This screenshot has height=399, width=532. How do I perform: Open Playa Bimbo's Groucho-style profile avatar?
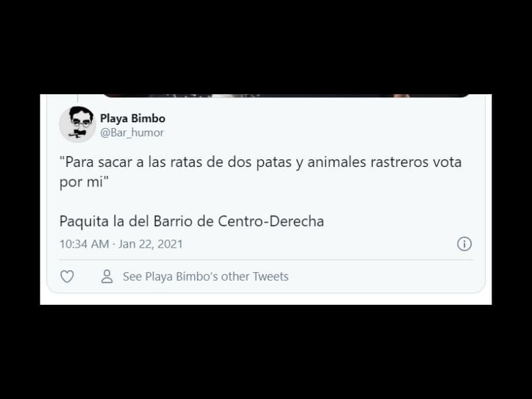77,124
